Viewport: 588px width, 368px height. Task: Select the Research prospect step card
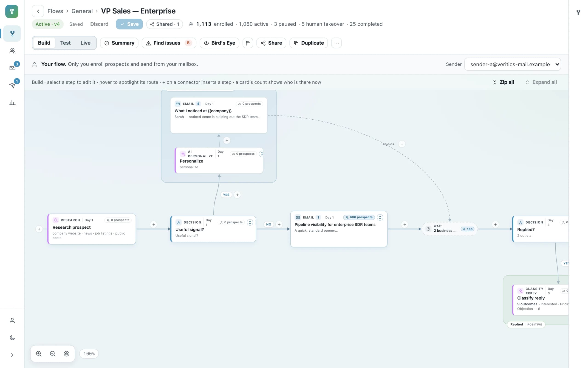click(x=92, y=229)
